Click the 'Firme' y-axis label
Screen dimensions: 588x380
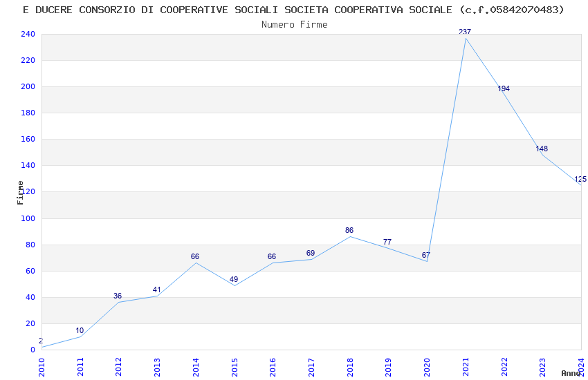click(x=20, y=193)
